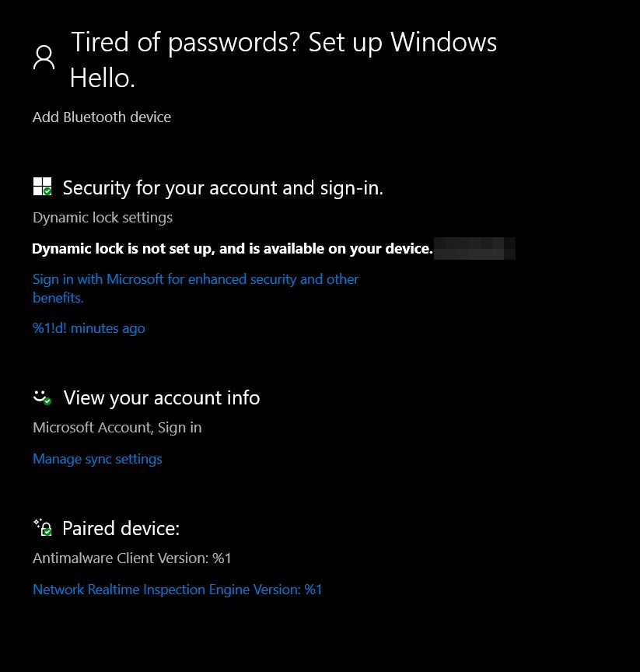
Task: Click the smiley face account info icon
Action: 42,397
